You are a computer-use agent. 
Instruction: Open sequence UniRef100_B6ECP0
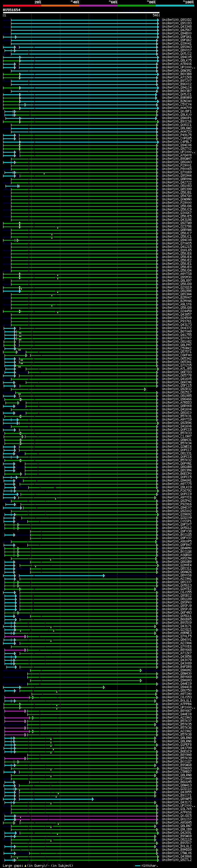(x=177, y=474)
